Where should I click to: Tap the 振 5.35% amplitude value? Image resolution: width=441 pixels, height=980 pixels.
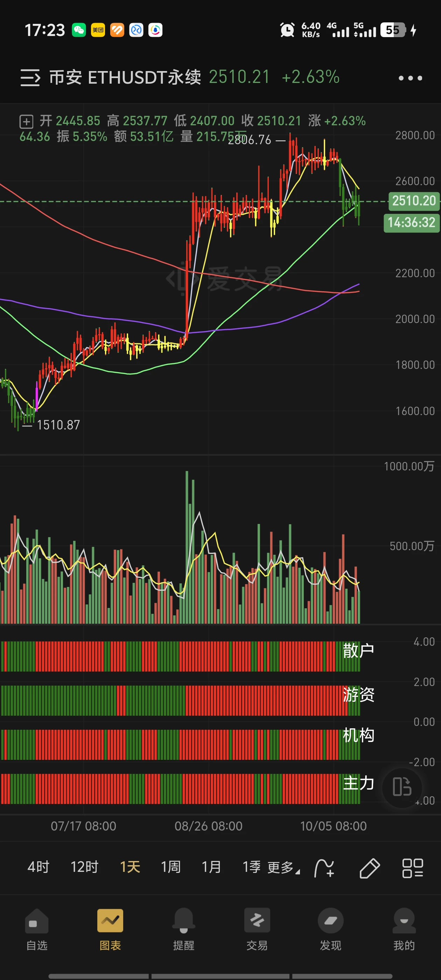click(x=82, y=136)
